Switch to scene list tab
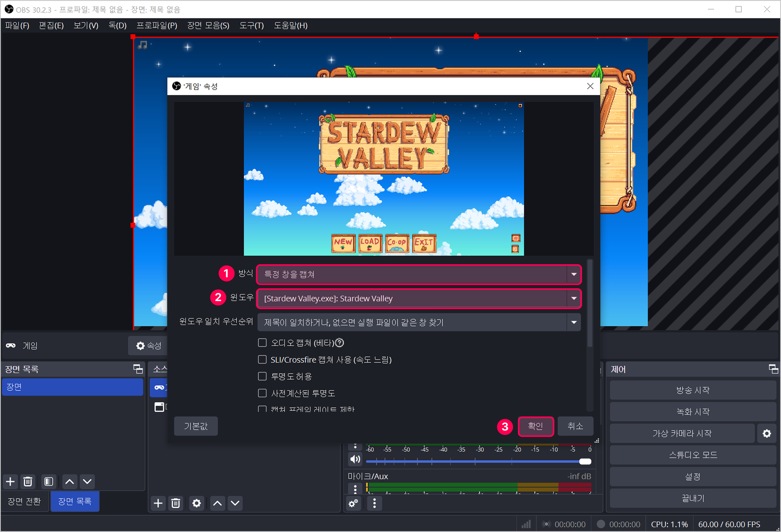The height and width of the screenshot is (532, 781). (75, 501)
